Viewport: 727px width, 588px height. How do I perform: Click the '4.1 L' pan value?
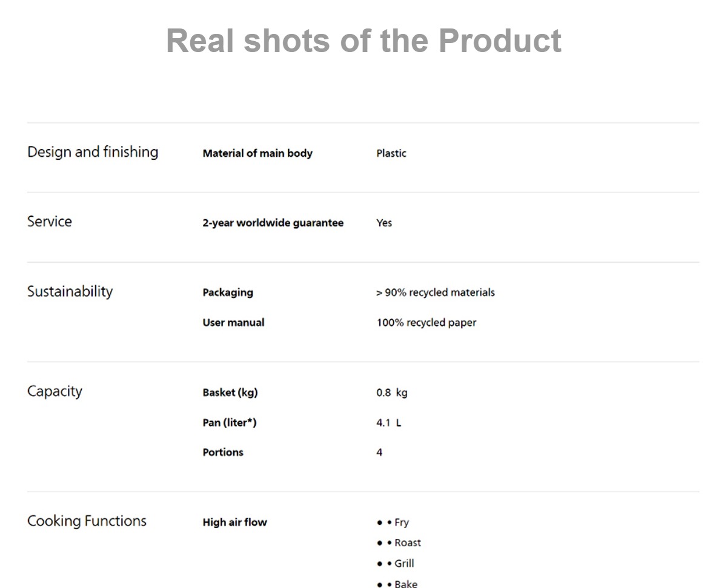pos(388,423)
